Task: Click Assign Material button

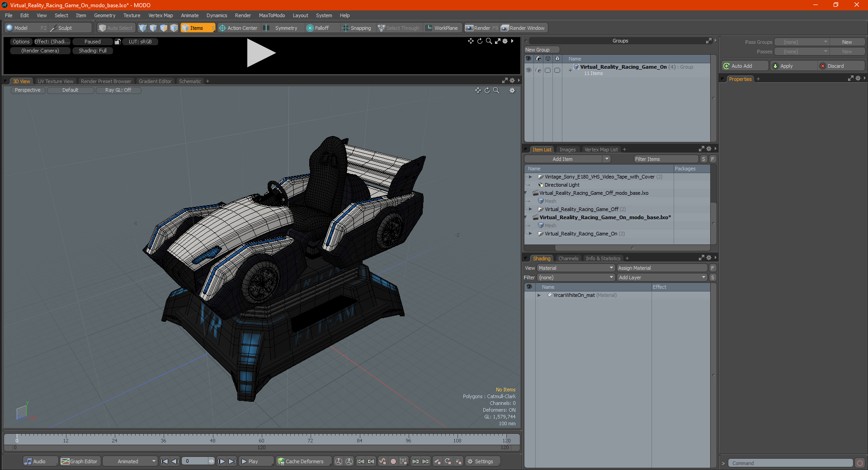Action: click(x=662, y=268)
